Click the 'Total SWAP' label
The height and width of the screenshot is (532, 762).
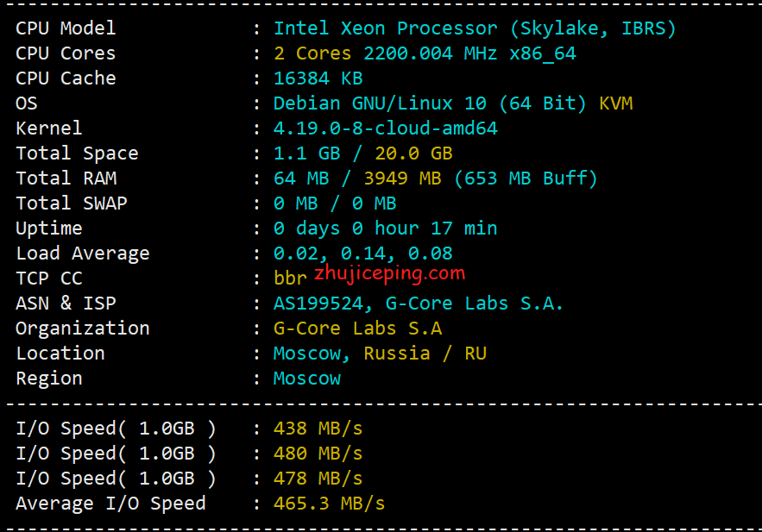(x=72, y=203)
